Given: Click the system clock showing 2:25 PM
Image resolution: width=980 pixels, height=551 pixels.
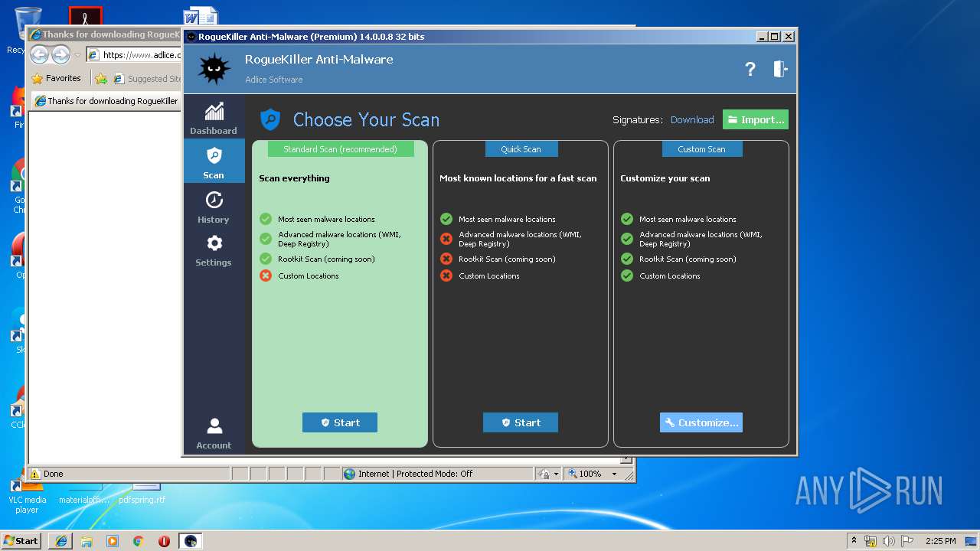Looking at the screenshot, I should click(x=941, y=541).
